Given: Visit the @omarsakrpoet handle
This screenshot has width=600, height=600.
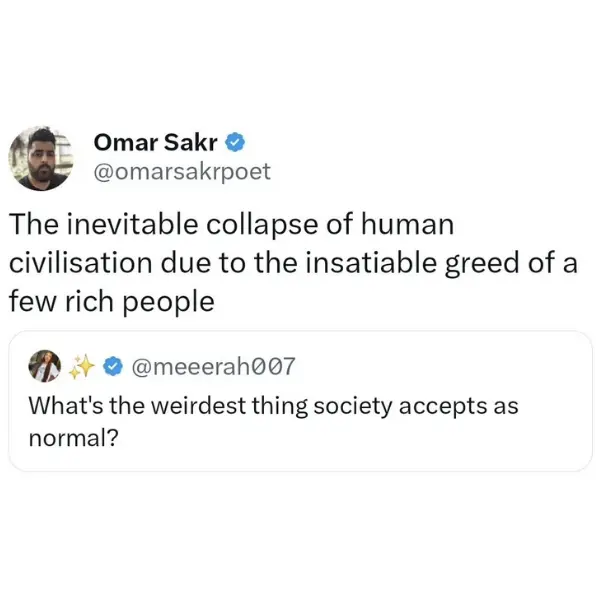Looking at the screenshot, I should [181, 172].
